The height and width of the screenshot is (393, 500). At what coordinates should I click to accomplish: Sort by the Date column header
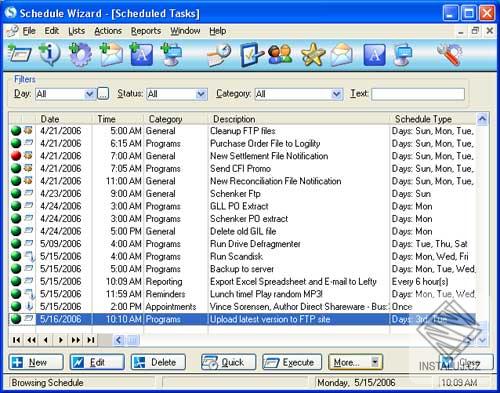click(63, 119)
